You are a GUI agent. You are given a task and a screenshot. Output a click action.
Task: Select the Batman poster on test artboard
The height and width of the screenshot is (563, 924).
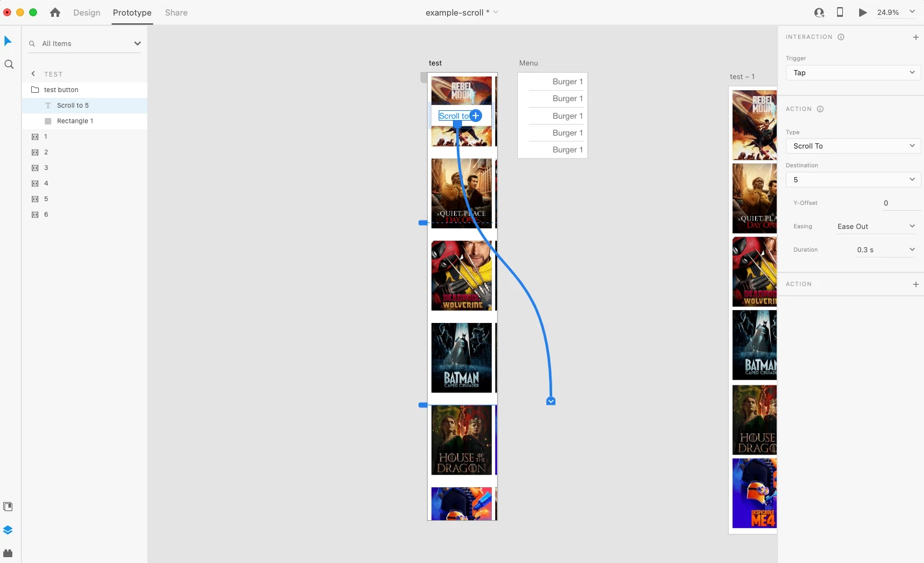coord(461,357)
